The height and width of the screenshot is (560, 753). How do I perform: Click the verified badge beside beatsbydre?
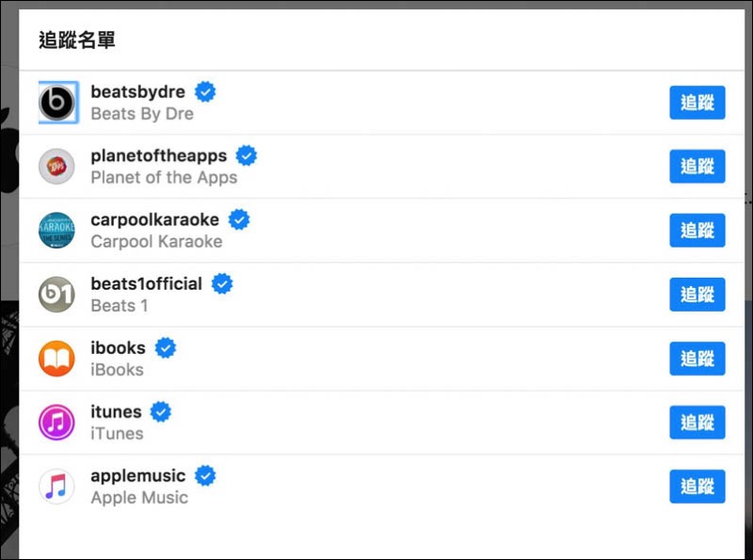pos(205,91)
